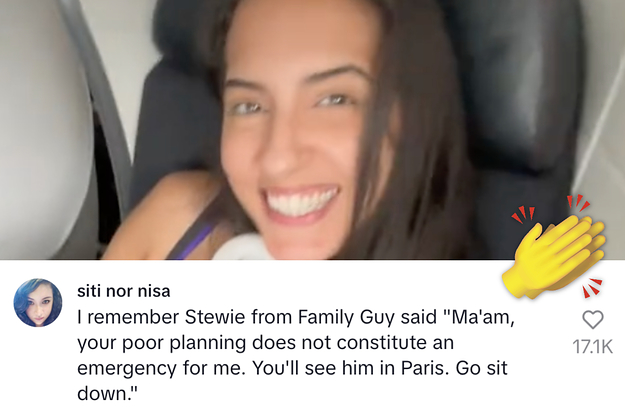The width and height of the screenshot is (625, 415).
Task: Click the words "Family Guy" in comment
Action: click(x=346, y=317)
